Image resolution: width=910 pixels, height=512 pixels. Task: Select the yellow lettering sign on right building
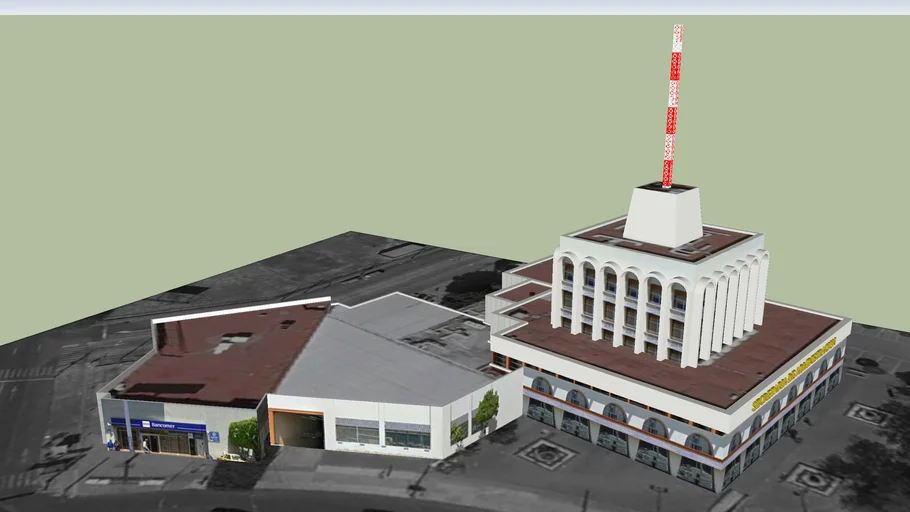pos(794,372)
